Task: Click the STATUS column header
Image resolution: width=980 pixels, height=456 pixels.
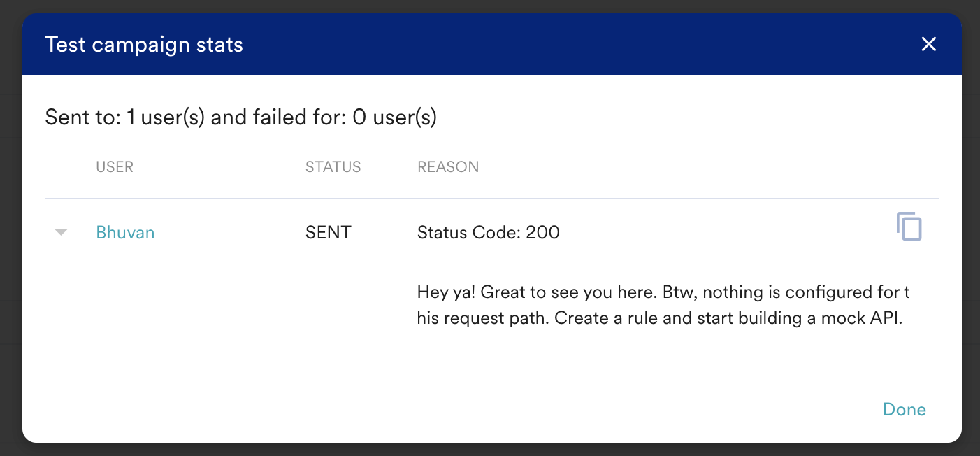Action: (x=333, y=167)
